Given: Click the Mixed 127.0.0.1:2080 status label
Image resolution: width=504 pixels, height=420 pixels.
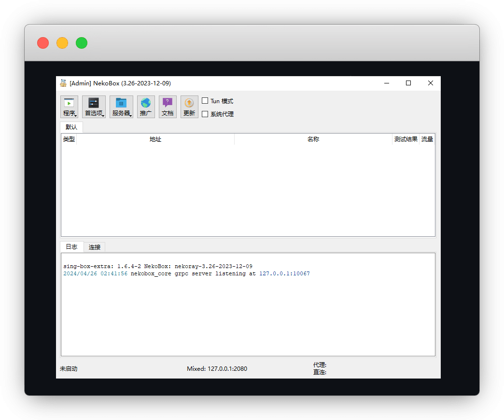Looking at the screenshot, I should click(x=217, y=369).
